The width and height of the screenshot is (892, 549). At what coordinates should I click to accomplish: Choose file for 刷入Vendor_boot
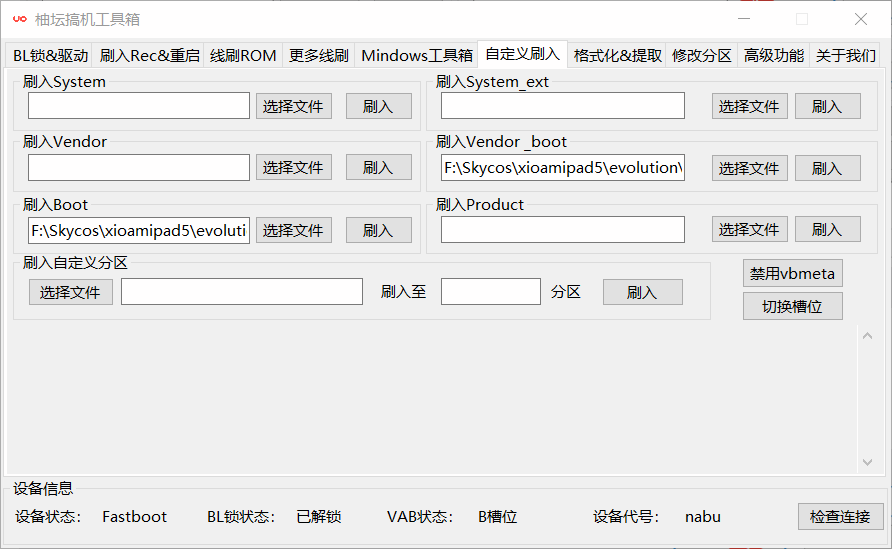point(749,168)
